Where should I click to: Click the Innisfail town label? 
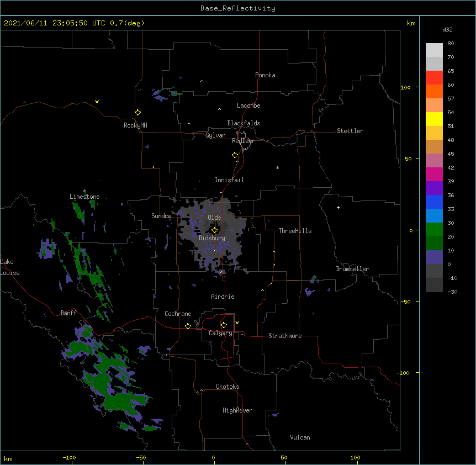[229, 180]
